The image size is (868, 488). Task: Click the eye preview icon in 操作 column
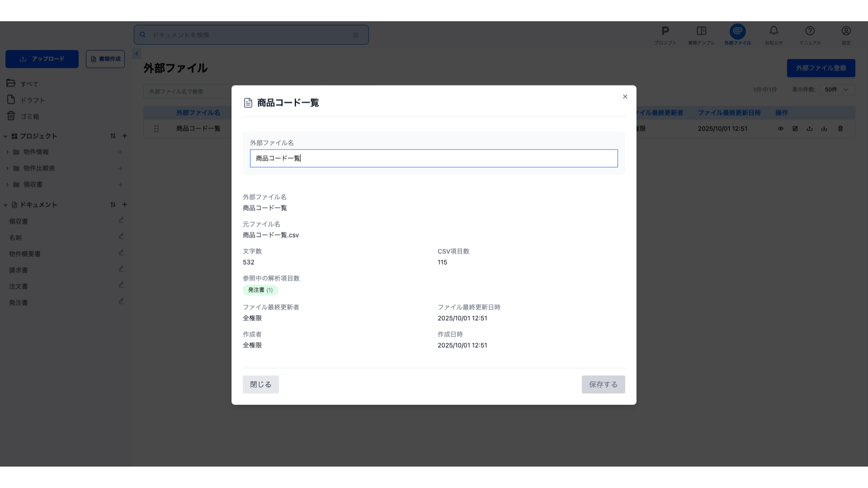[781, 129]
